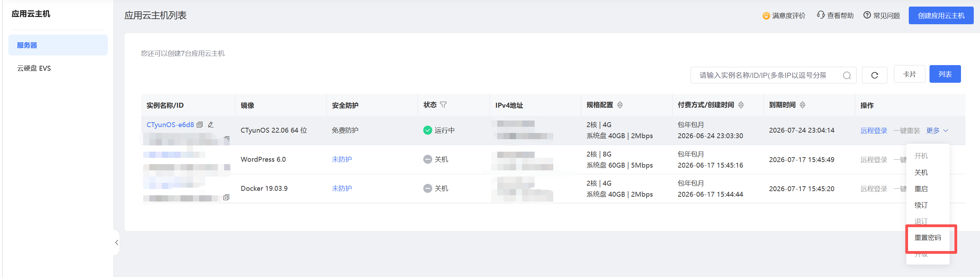
Task: Sort by 付费方式/创建时间 column
Action: (741, 105)
